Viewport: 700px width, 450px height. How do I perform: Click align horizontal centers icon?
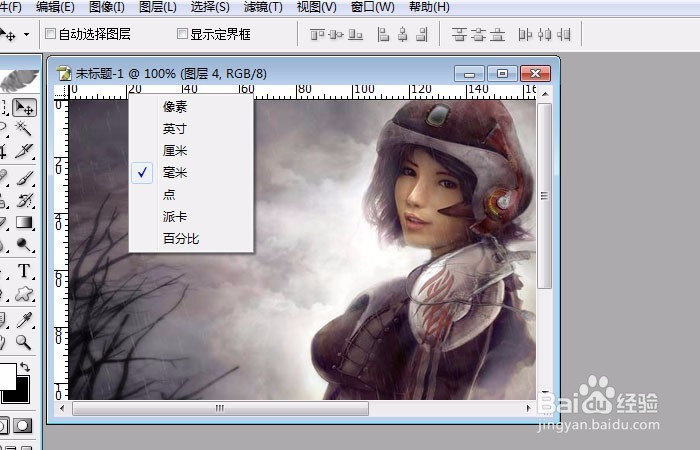[403, 34]
